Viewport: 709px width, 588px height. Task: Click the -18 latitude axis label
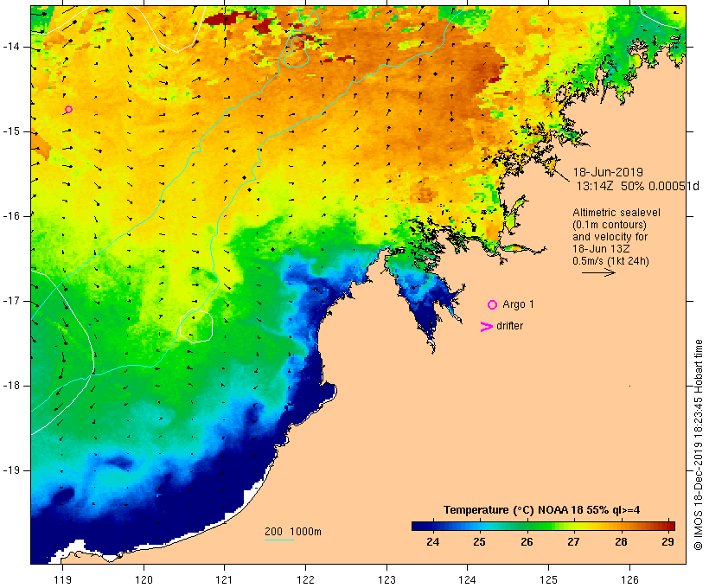11,386
